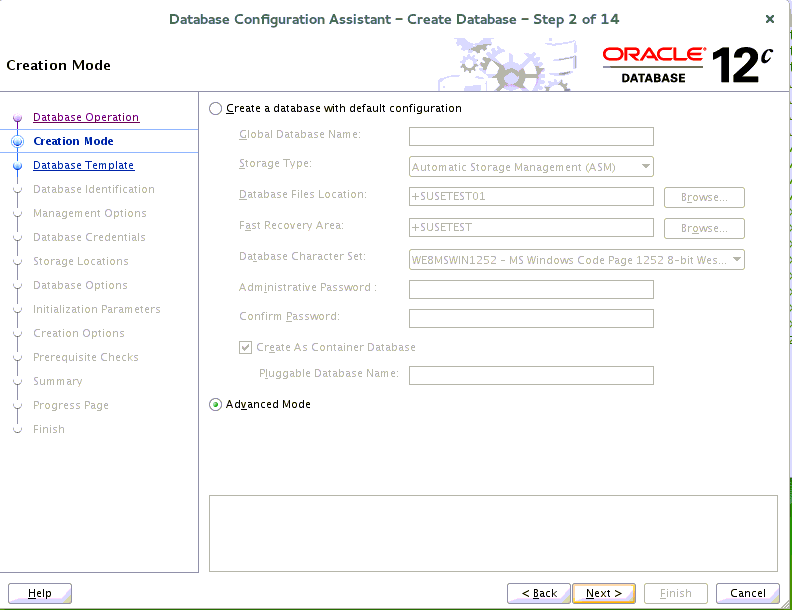The width and height of the screenshot is (792, 610).
Task: Select Create a database with default configuration
Action: point(216,108)
